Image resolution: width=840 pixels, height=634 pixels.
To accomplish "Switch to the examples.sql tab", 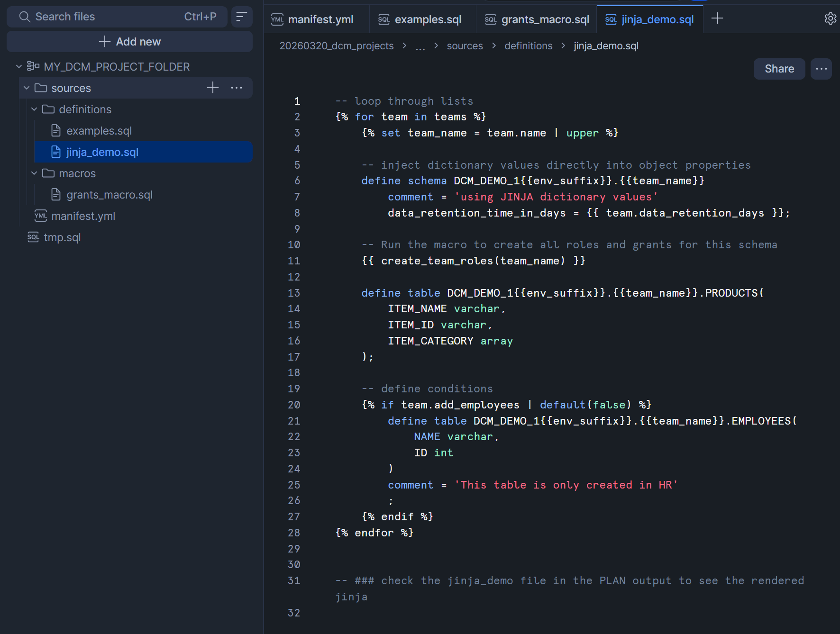I will (420, 19).
